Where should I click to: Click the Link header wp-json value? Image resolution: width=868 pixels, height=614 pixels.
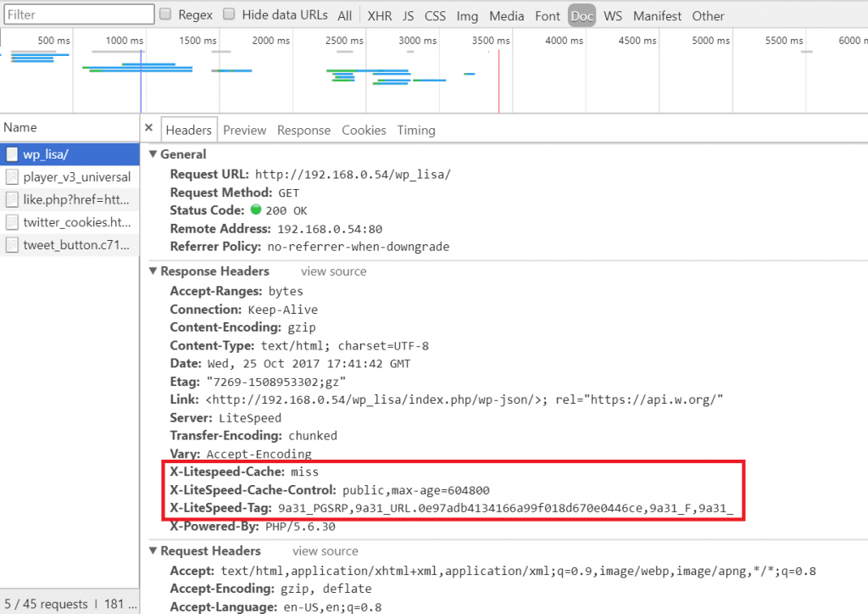click(465, 399)
